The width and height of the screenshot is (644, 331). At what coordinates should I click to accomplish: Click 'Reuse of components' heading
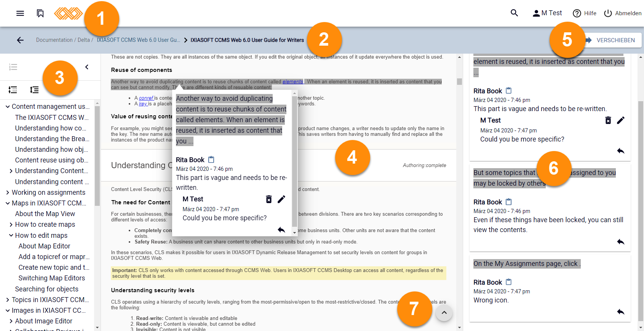[x=142, y=70]
